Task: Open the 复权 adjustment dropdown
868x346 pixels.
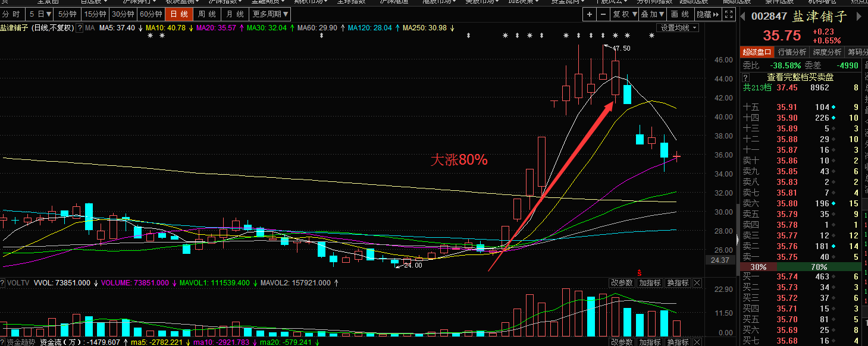Action: (x=624, y=14)
